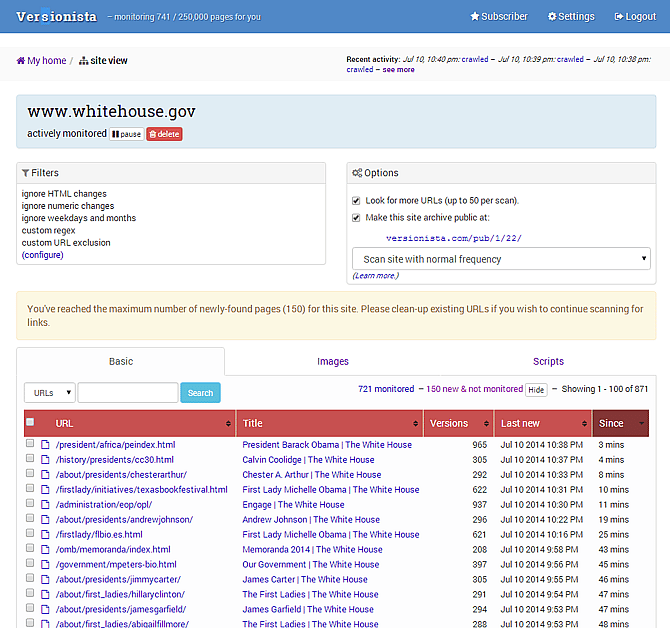The height and width of the screenshot is (628, 670).
Task: Open /government/mpeters-bio.html URL link
Action: click(x=116, y=564)
